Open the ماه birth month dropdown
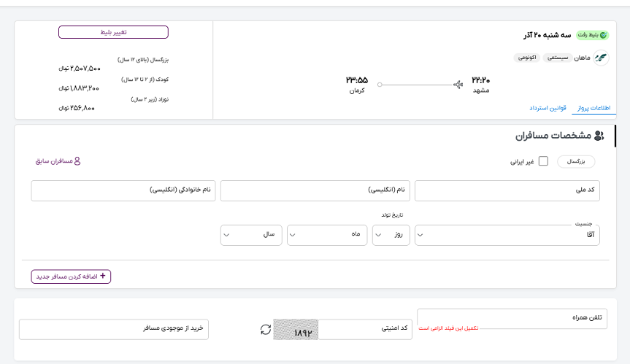This screenshot has width=630, height=364. point(327,235)
